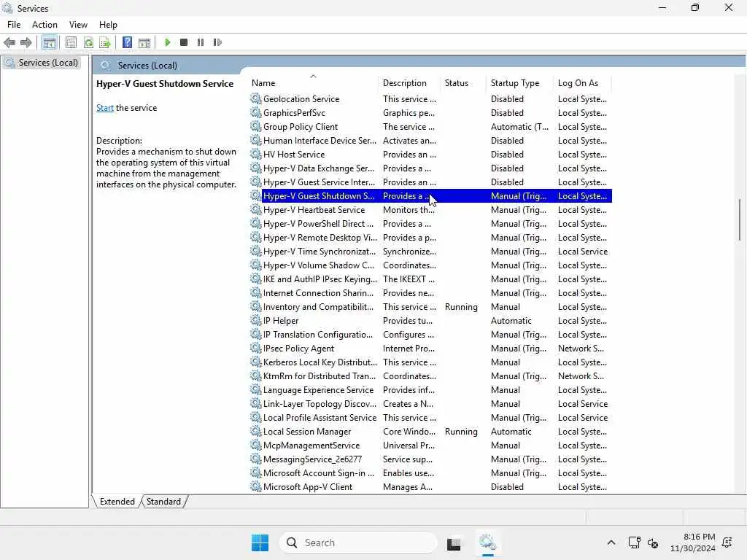Switch to the Standard tab
Viewport: 747px width, 560px height.
(163, 502)
